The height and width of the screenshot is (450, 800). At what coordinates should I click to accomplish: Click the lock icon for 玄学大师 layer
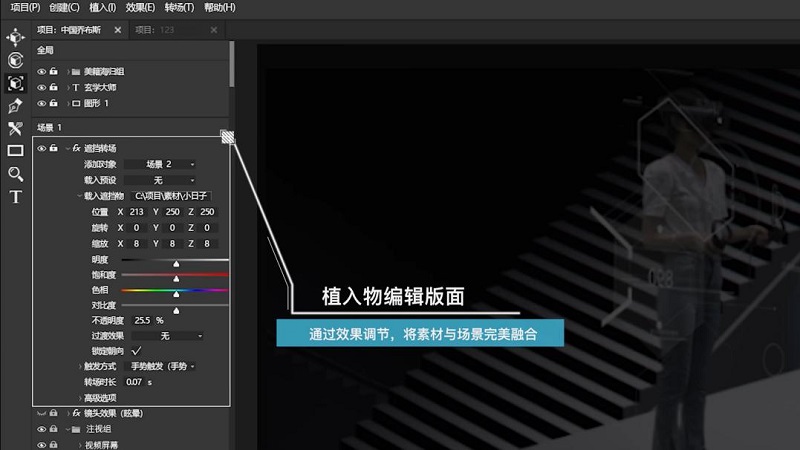pyautogui.click(x=54, y=88)
